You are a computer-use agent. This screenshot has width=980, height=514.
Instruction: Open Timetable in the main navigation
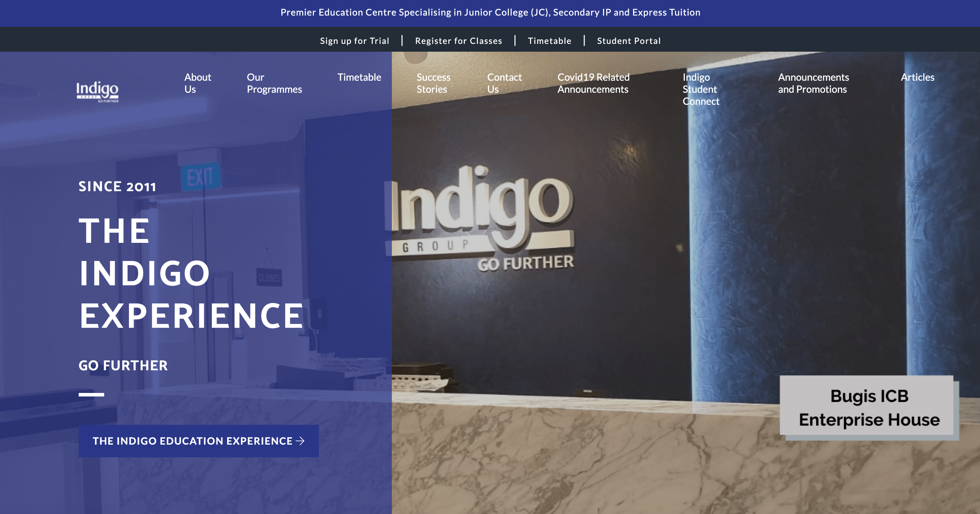click(359, 77)
